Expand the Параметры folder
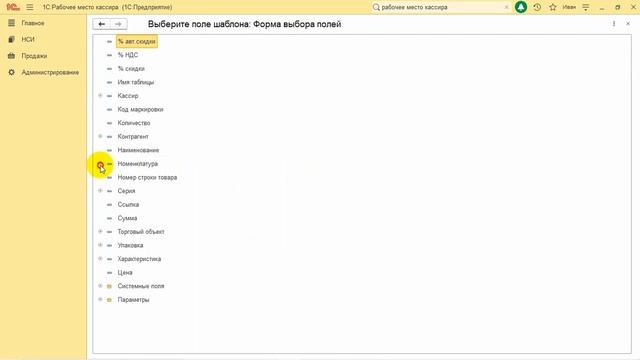This screenshot has width=640, height=360. (100, 300)
